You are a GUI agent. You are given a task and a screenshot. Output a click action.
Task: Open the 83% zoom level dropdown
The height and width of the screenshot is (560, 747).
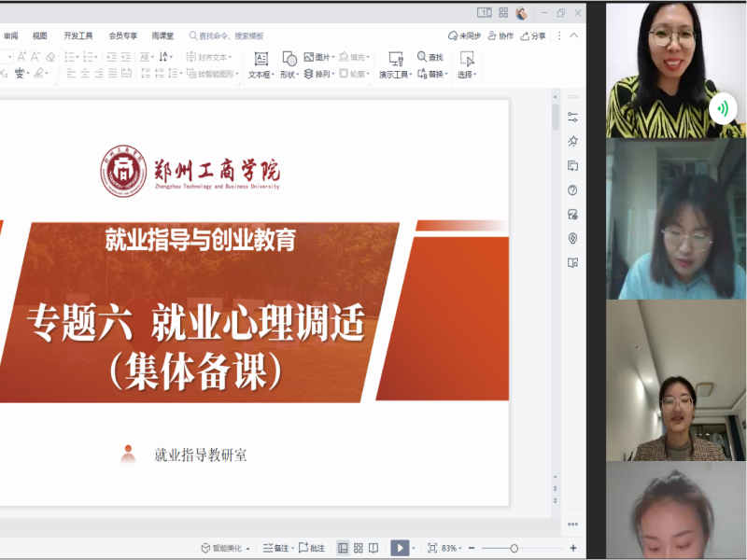[x=451, y=548]
